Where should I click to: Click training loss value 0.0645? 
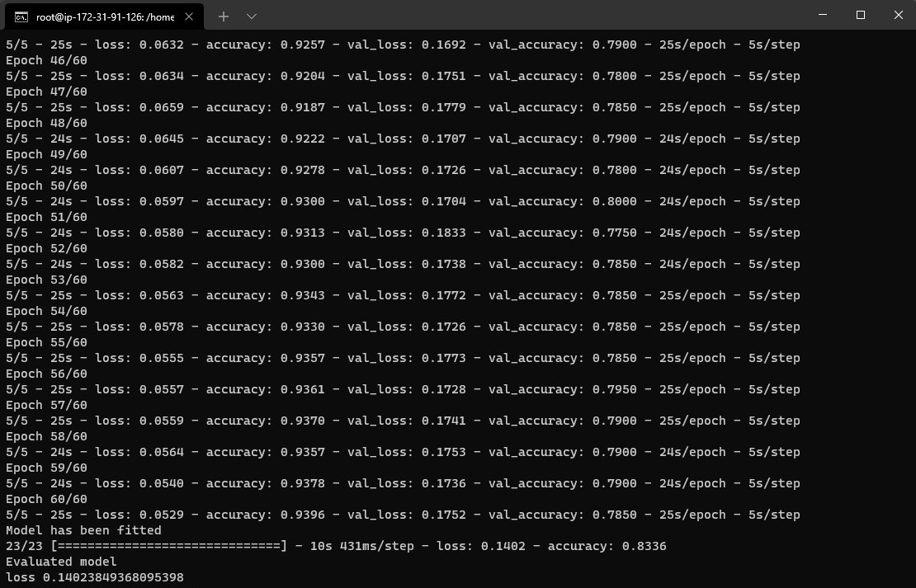coord(161,139)
